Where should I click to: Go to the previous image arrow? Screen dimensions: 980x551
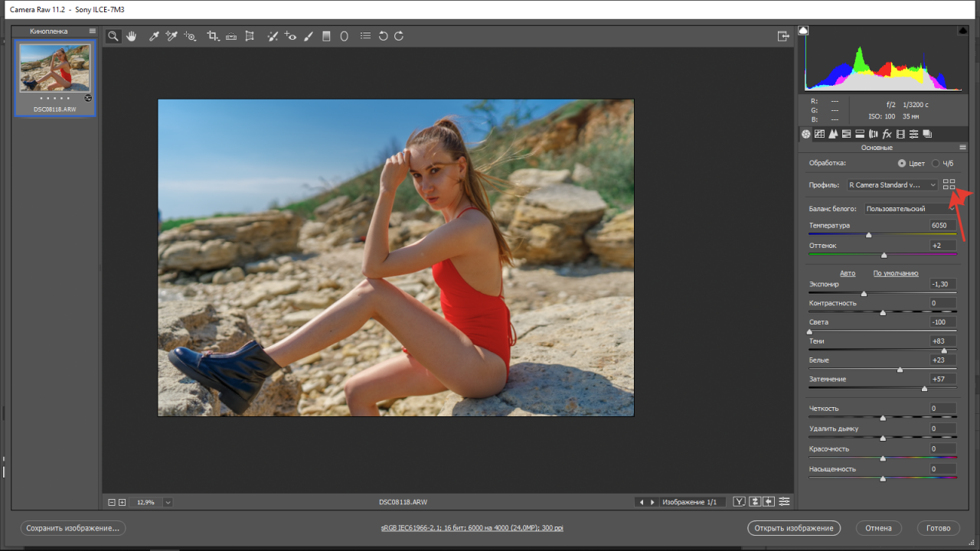642,502
